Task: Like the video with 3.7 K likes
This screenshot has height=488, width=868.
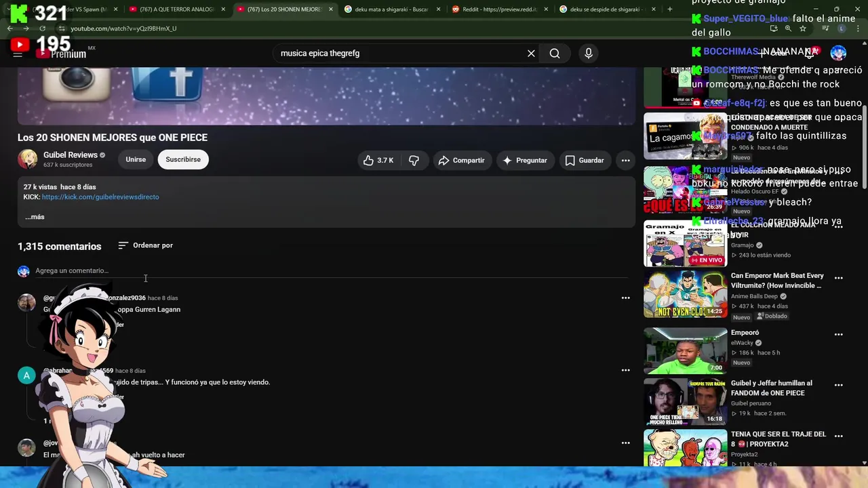Action: 378,161
